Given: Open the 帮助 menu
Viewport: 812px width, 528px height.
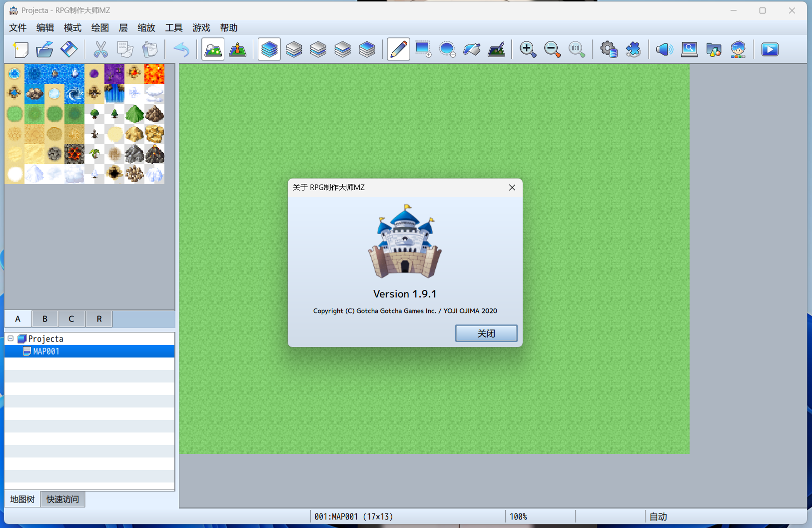Looking at the screenshot, I should pos(229,28).
